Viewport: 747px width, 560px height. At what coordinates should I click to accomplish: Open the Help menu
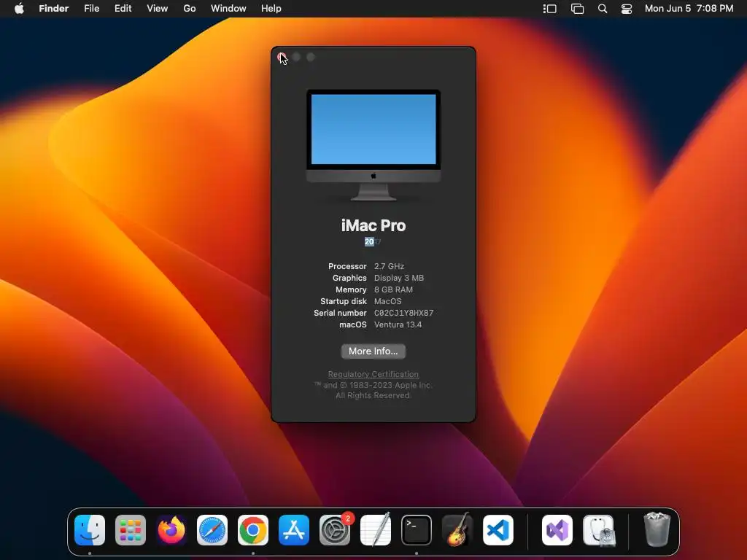coord(271,9)
